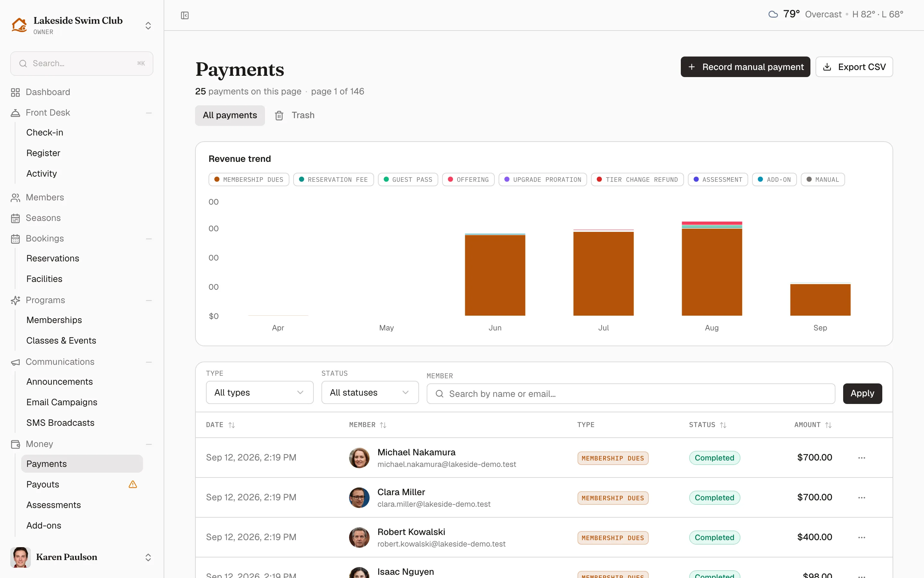This screenshot has width=924, height=578.
Task: Open the Assessments page
Action: [x=54, y=505]
